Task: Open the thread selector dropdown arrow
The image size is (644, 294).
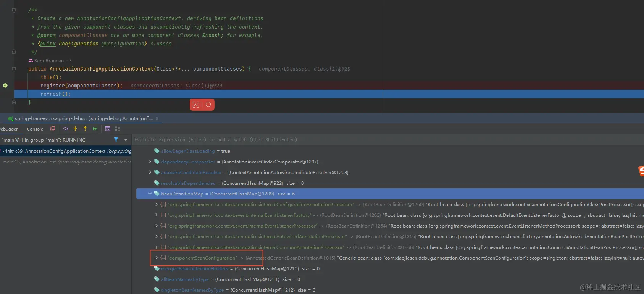Action: pos(126,140)
